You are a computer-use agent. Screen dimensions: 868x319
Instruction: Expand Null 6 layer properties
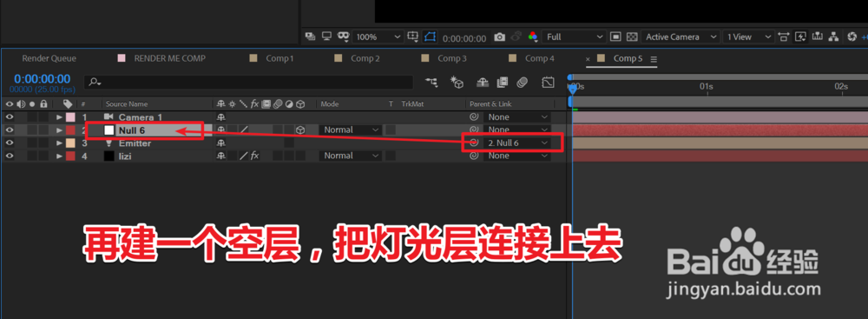pos(59,130)
